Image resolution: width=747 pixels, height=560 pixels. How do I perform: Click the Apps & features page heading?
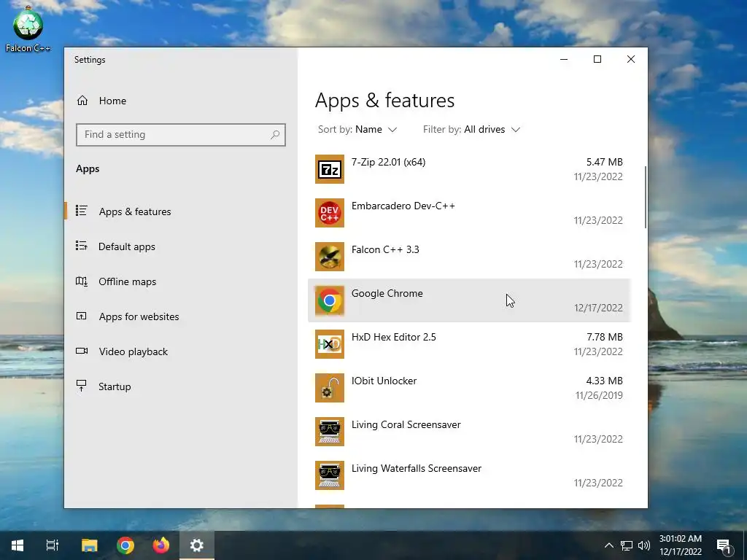tap(385, 101)
